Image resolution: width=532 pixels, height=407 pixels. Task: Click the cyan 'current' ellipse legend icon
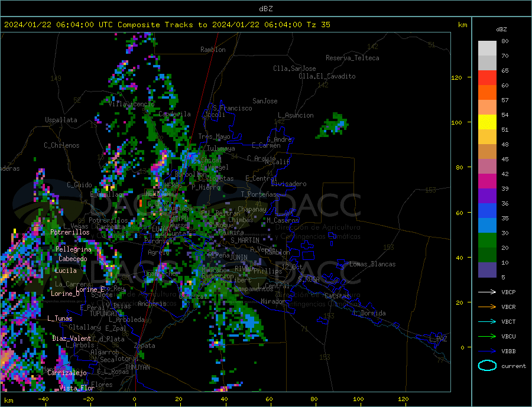point(487,366)
